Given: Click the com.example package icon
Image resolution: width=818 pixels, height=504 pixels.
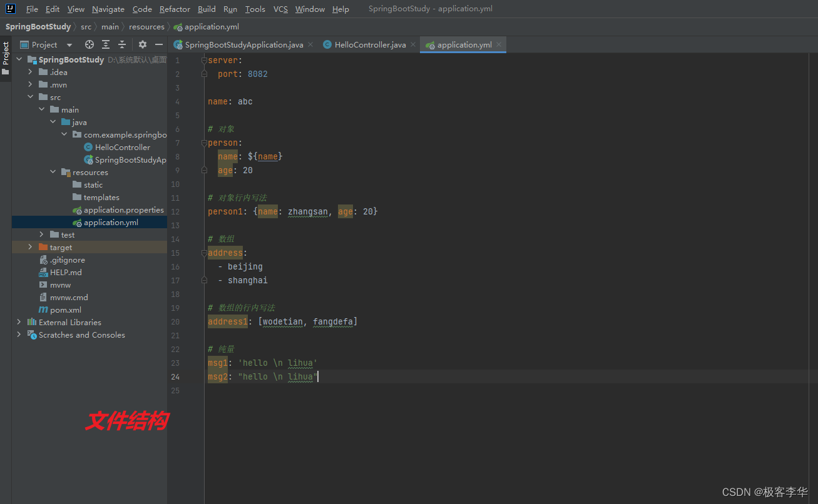Looking at the screenshot, I should (77, 135).
